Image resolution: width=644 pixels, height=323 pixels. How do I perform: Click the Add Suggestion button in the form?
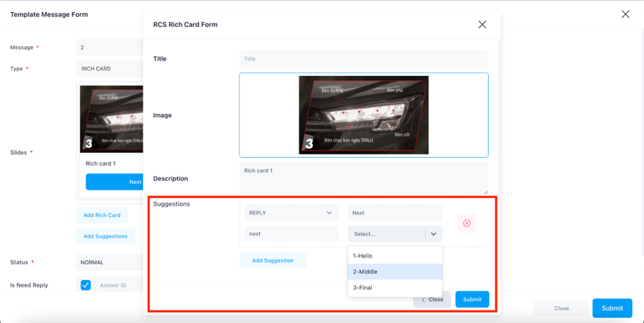tap(272, 260)
